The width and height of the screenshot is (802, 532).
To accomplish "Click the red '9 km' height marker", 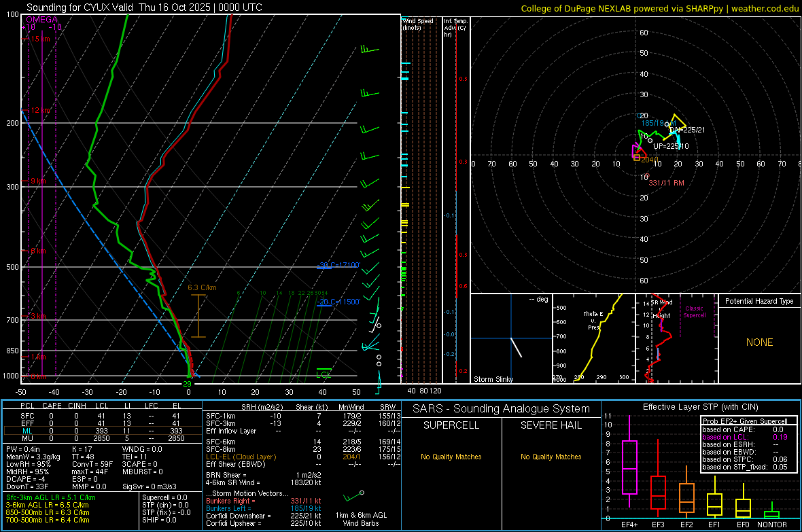I will coord(38,181).
